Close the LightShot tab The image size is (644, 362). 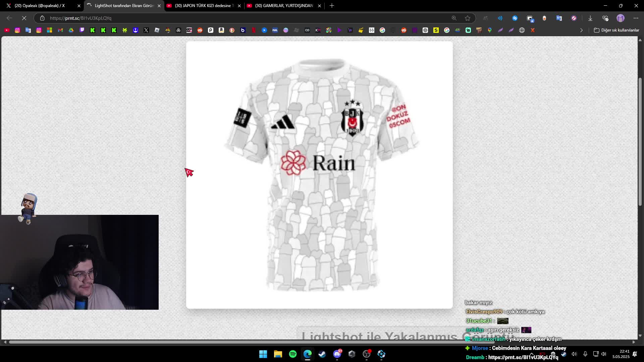pos(159,6)
